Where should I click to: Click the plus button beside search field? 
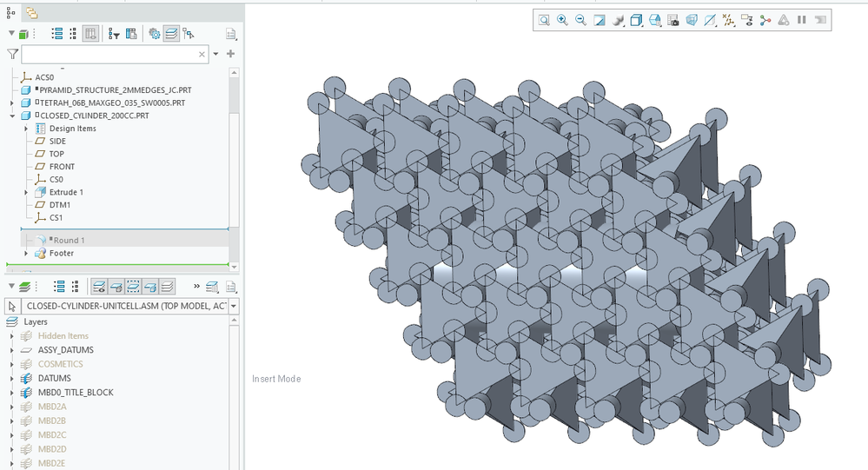[x=230, y=54]
